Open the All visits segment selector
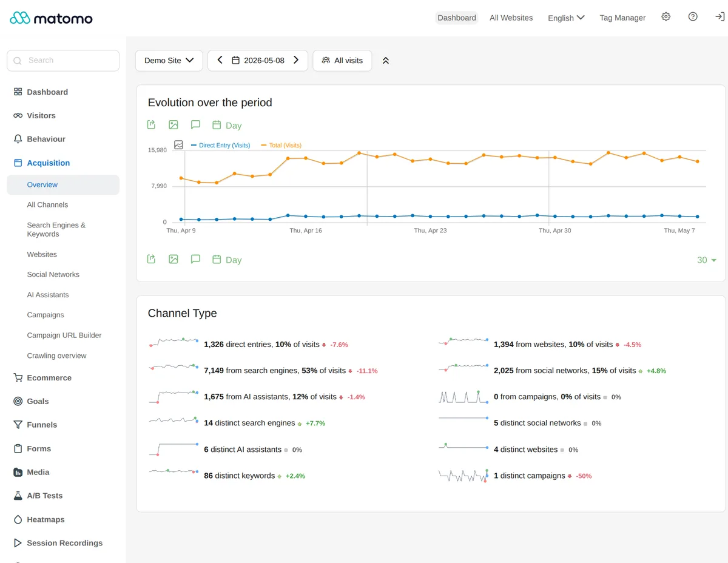728x563 pixels. click(342, 61)
